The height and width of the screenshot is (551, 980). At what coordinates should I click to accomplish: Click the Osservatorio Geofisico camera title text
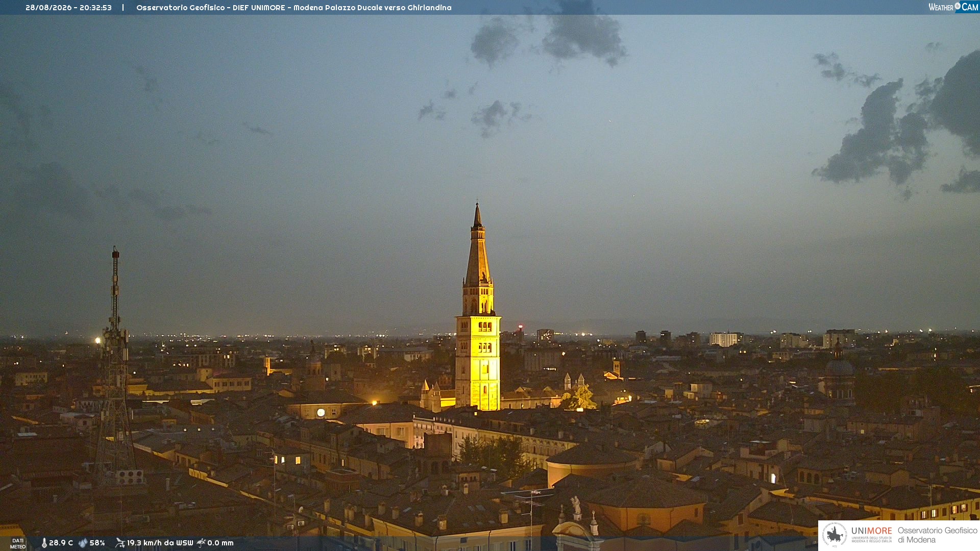pos(294,8)
